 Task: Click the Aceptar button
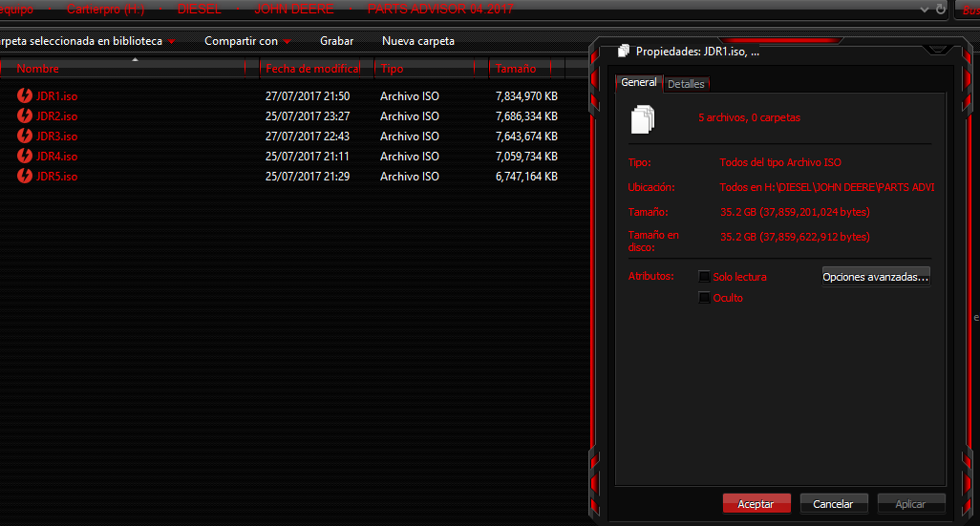pyautogui.click(x=756, y=503)
